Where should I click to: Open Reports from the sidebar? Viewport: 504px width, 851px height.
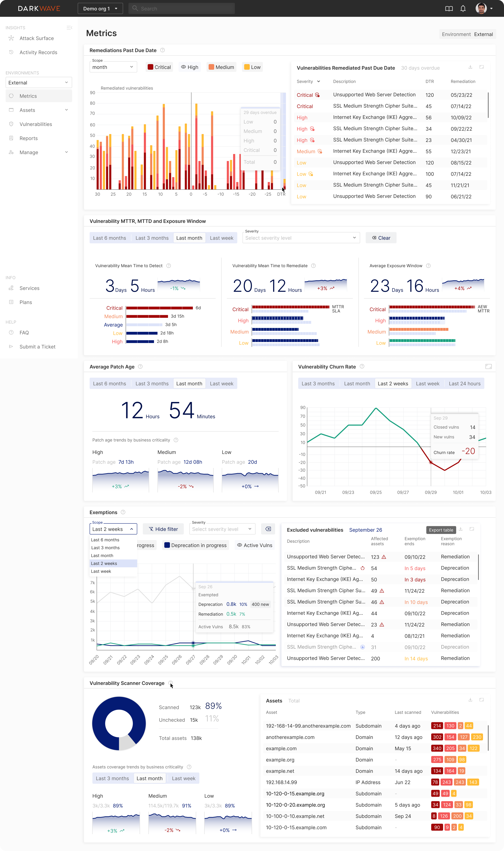tap(29, 138)
